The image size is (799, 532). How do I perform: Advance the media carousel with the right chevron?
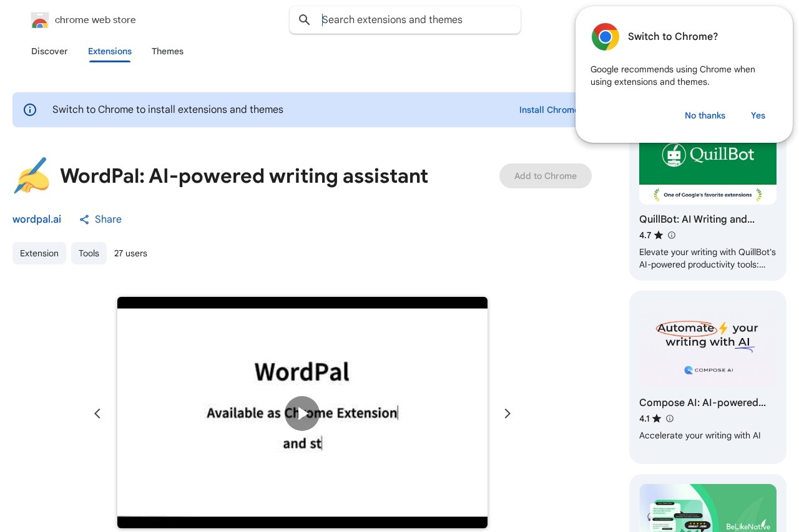[x=507, y=414]
